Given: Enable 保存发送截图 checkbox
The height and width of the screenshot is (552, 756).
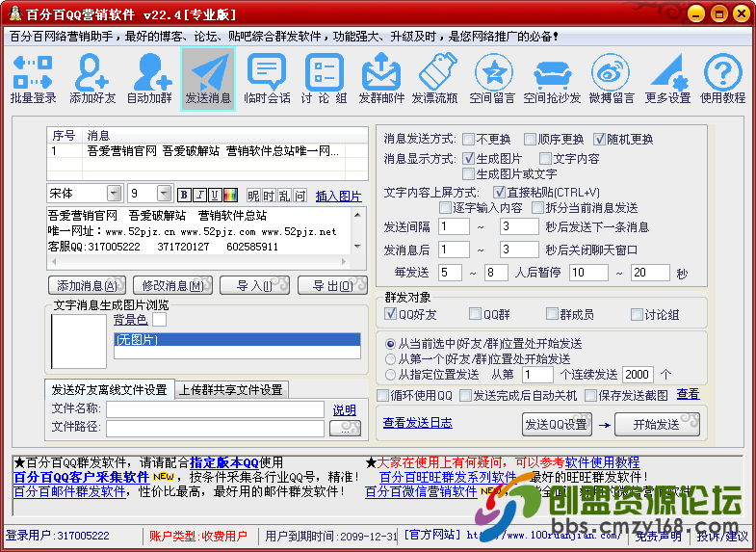Looking at the screenshot, I should 591,396.
